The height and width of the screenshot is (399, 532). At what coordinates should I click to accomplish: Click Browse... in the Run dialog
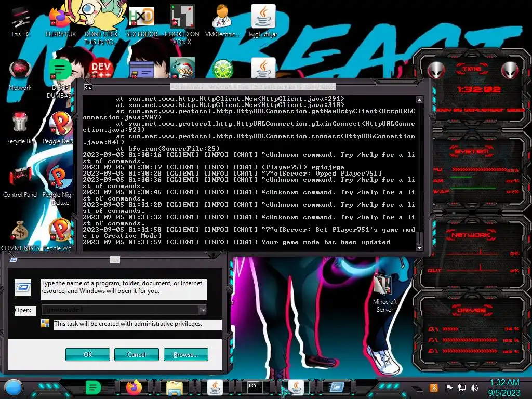click(x=185, y=354)
